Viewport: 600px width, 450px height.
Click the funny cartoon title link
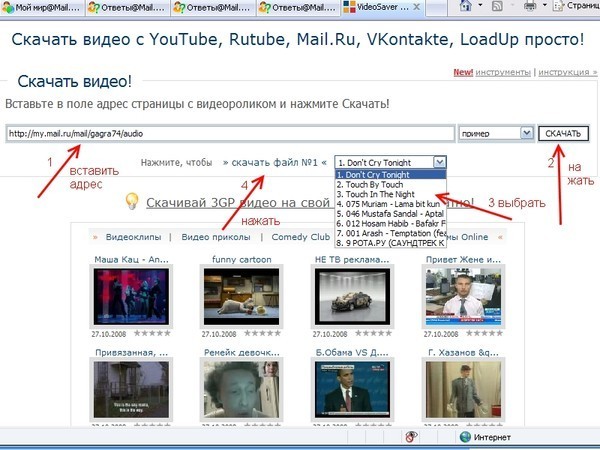click(x=241, y=259)
